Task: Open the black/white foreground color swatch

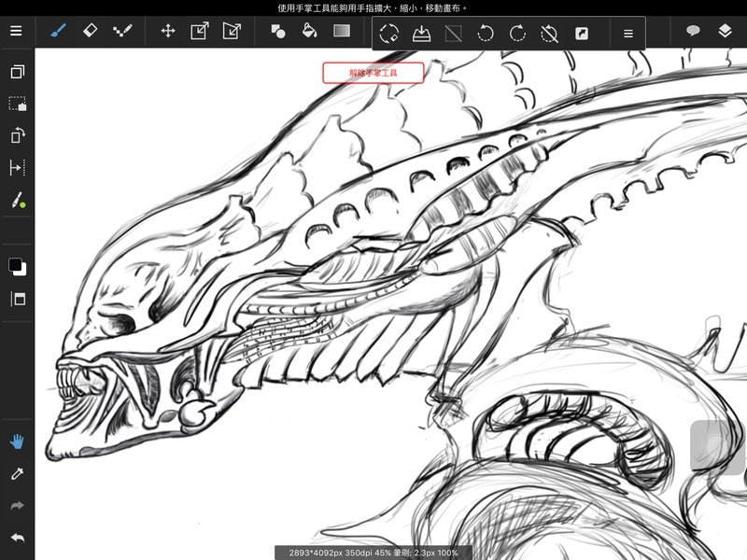Action: [x=17, y=267]
